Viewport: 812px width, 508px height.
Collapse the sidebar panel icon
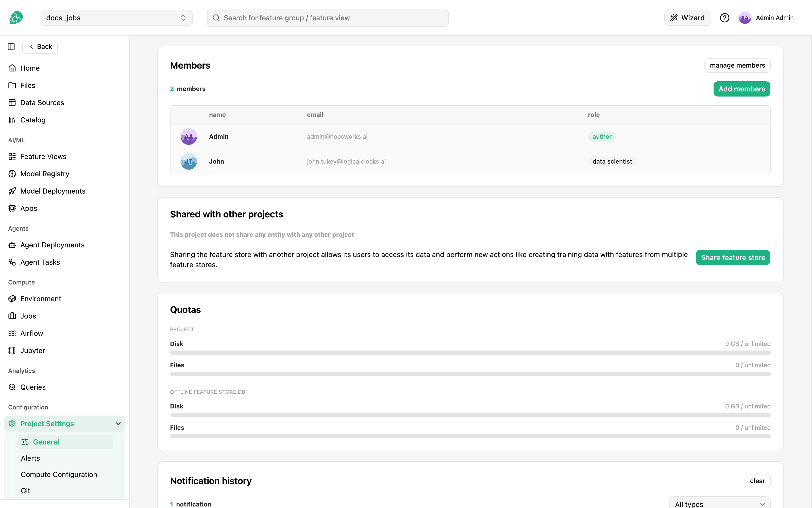[11, 47]
